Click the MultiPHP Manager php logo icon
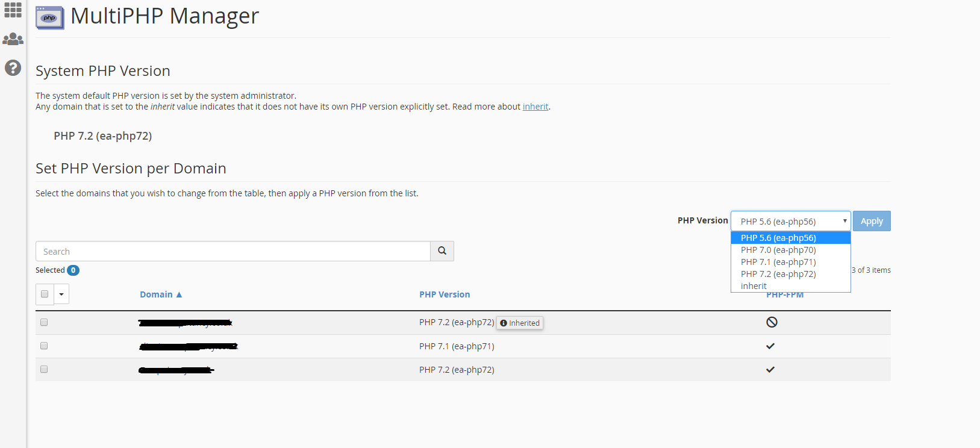 click(50, 17)
